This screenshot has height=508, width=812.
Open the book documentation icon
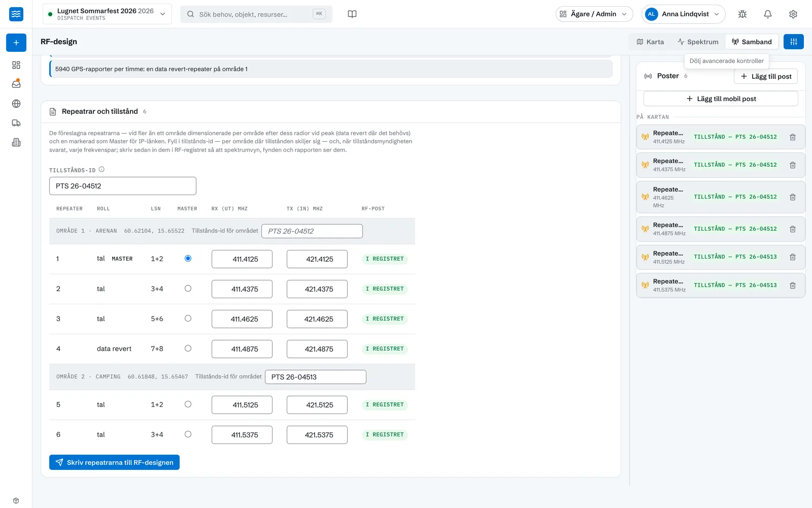point(352,14)
